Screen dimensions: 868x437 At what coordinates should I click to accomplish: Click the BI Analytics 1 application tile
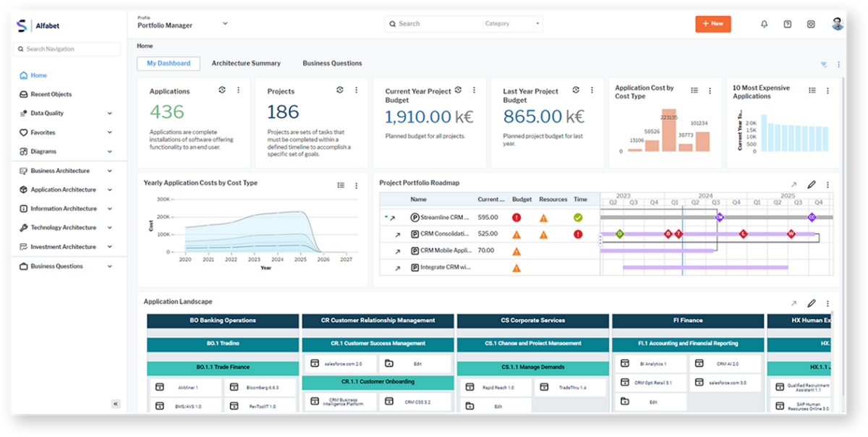pos(650,363)
